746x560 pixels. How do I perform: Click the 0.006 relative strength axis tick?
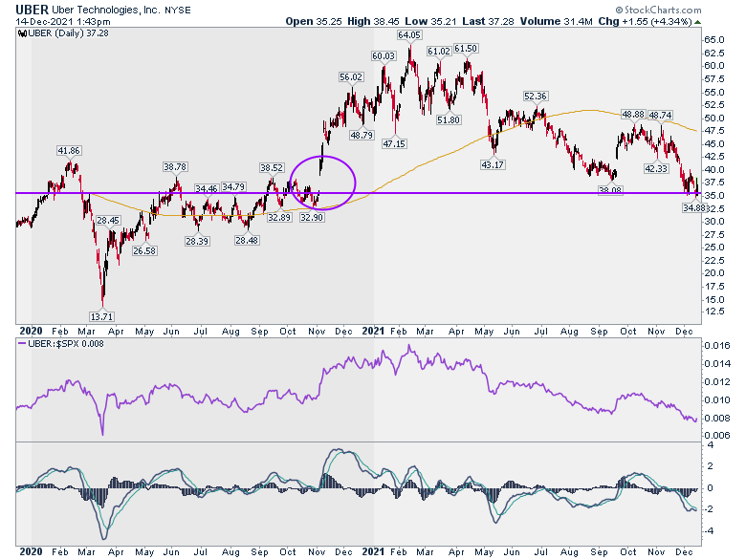pyautogui.click(x=717, y=435)
